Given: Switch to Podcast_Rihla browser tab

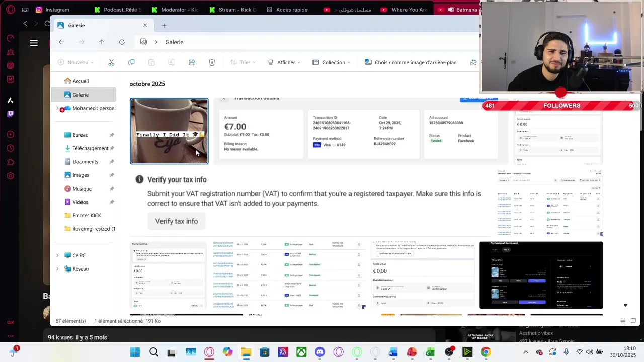Looking at the screenshot, I should tap(118, 10).
